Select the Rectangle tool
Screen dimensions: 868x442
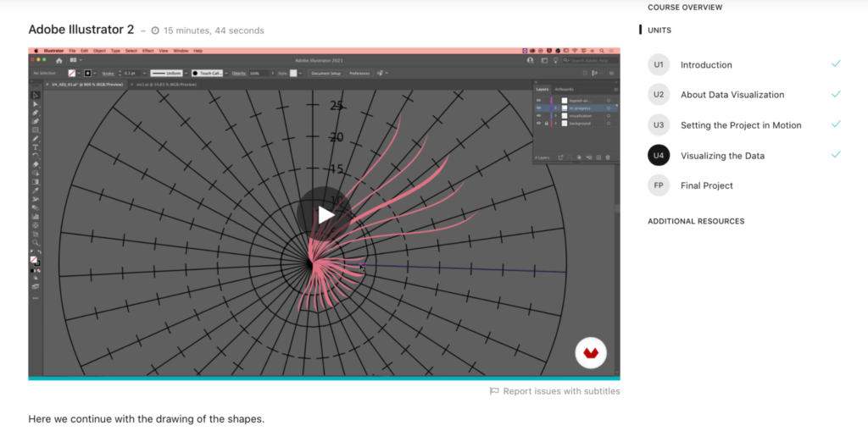point(36,130)
